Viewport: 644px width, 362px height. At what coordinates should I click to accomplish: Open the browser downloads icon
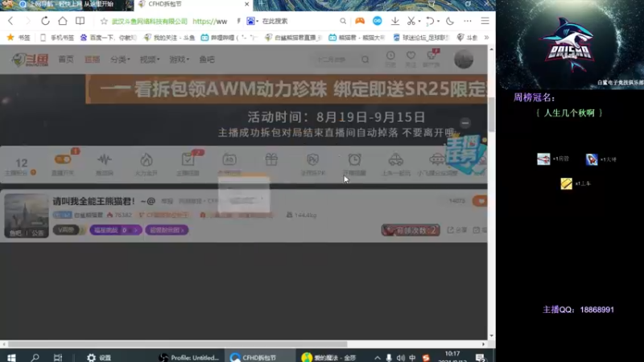(394, 21)
